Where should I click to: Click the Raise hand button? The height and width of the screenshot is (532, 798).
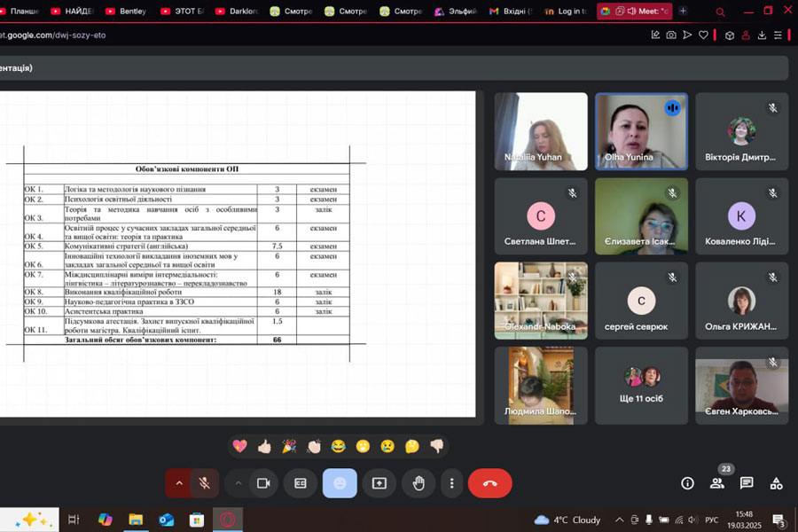tap(419, 483)
